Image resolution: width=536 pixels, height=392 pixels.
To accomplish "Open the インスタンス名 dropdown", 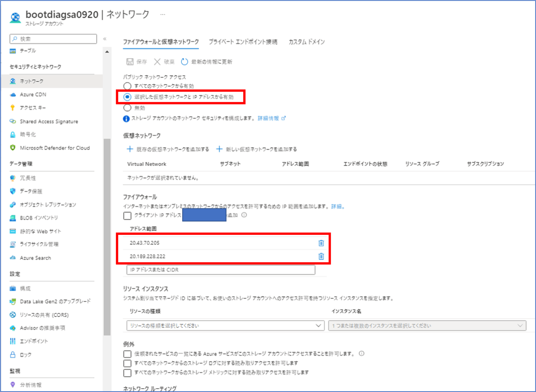I will (427, 326).
